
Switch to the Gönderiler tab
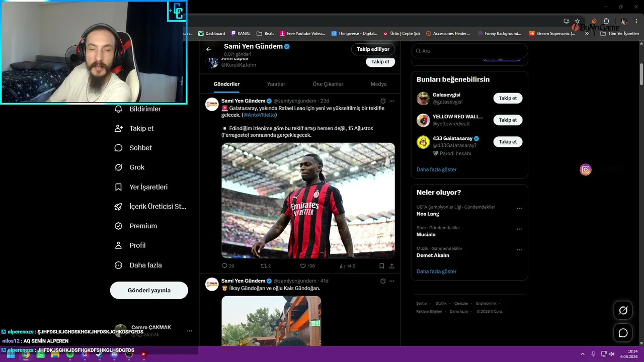pos(226,84)
